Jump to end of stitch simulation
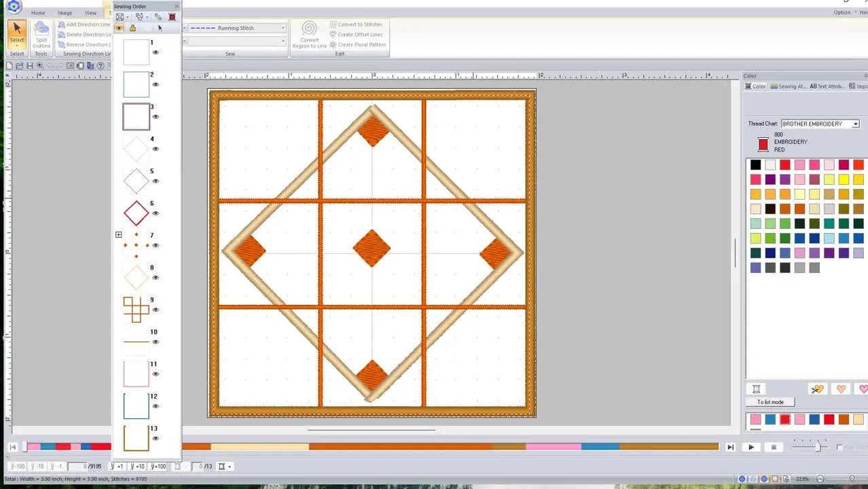Screen dimensions: 868x489 (730, 447)
